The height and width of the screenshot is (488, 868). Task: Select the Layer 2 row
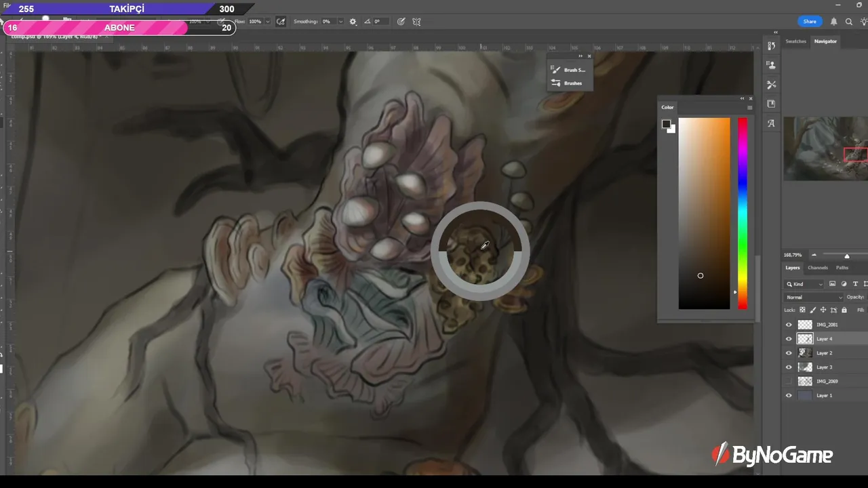coord(825,353)
